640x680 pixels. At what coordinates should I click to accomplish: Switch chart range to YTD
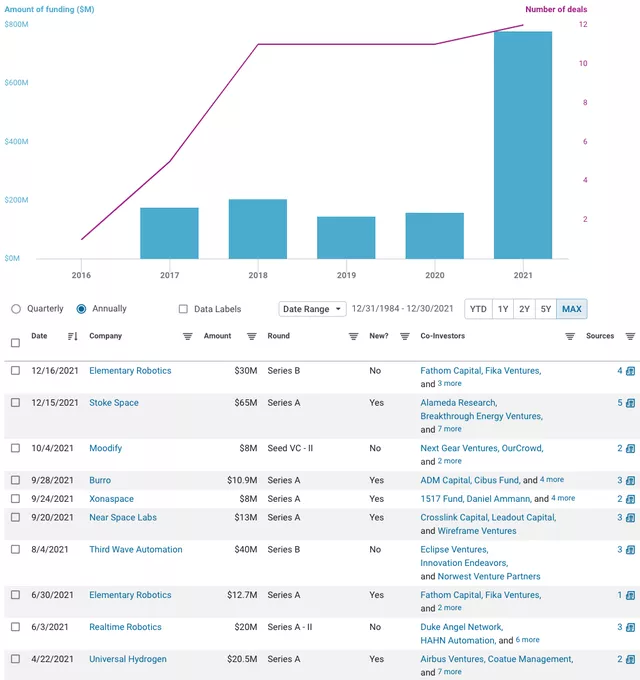tap(478, 309)
